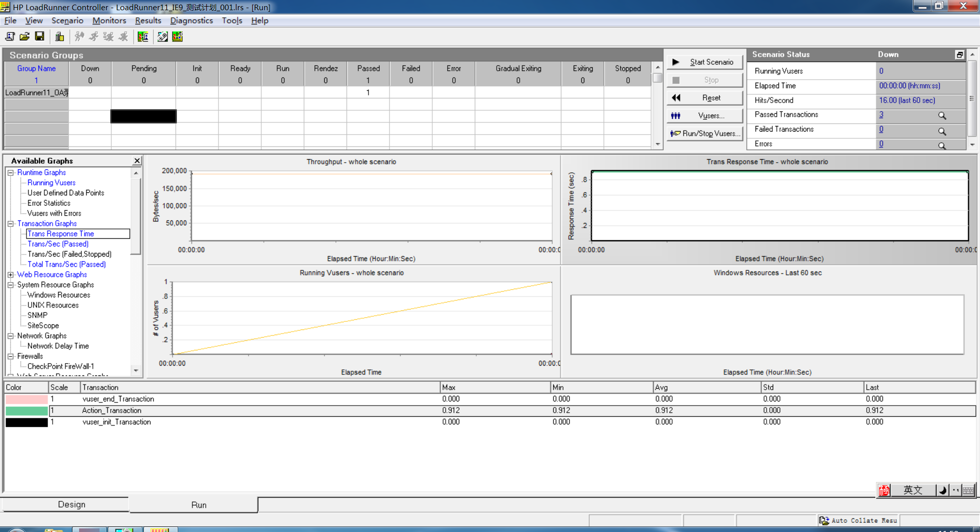Click the Group Name column header
This screenshot has height=532, width=980.
click(x=36, y=68)
